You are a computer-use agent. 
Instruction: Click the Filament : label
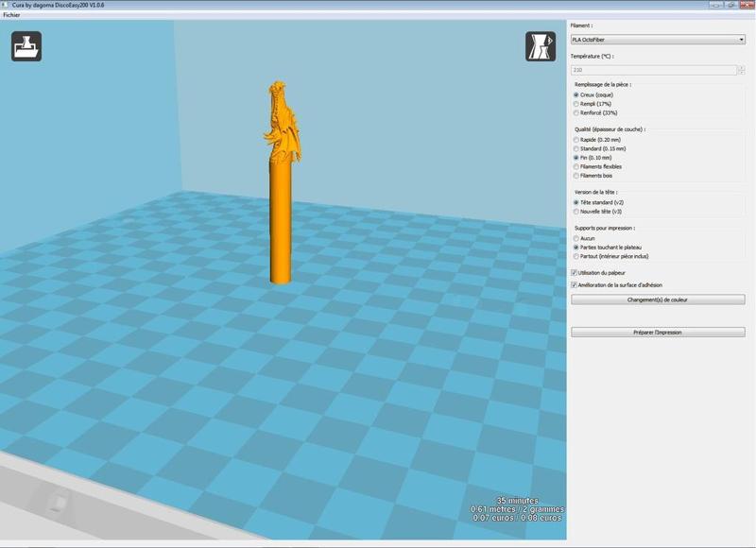coord(581,26)
